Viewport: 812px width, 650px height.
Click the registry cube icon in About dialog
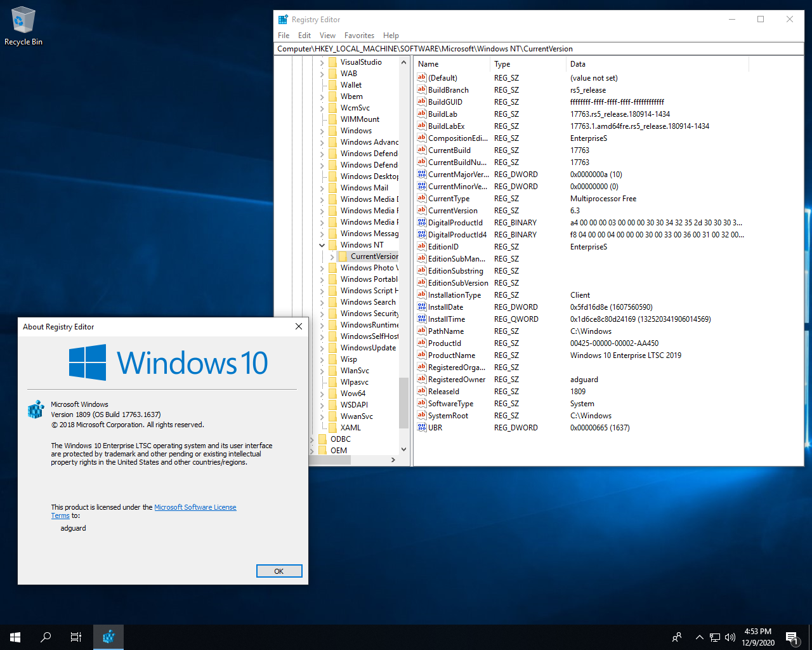click(x=36, y=409)
